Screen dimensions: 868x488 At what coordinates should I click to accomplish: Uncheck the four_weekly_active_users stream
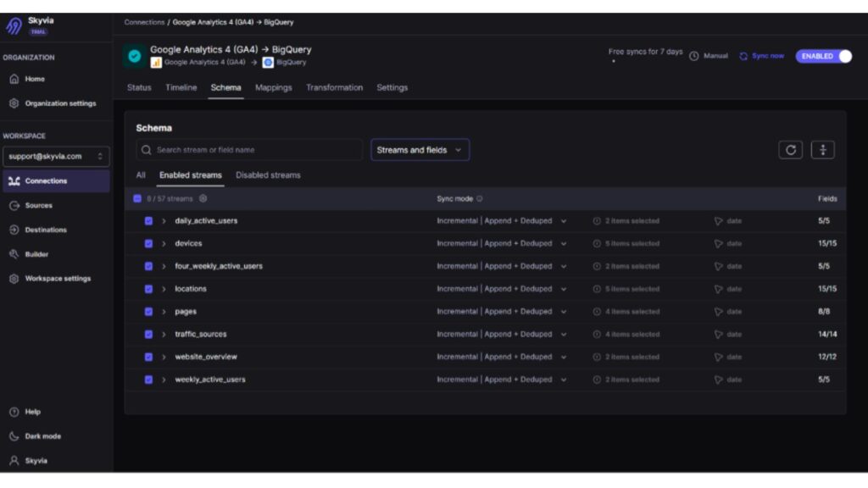[148, 266]
